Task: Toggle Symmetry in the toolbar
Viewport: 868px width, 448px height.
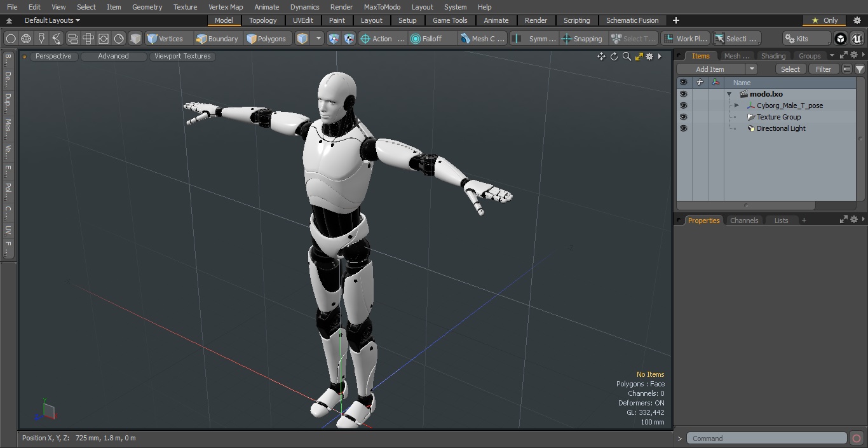Action: (535, 39)
